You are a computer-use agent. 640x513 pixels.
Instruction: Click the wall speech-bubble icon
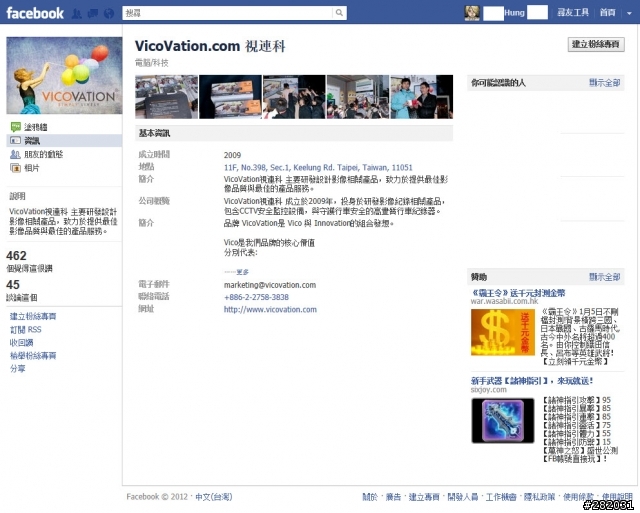click(16, 127)
